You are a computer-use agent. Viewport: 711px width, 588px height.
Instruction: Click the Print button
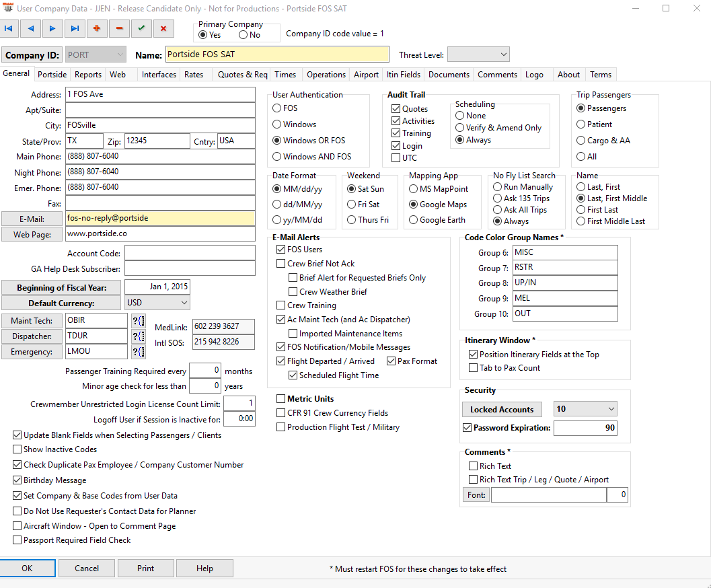click(146, 568)
